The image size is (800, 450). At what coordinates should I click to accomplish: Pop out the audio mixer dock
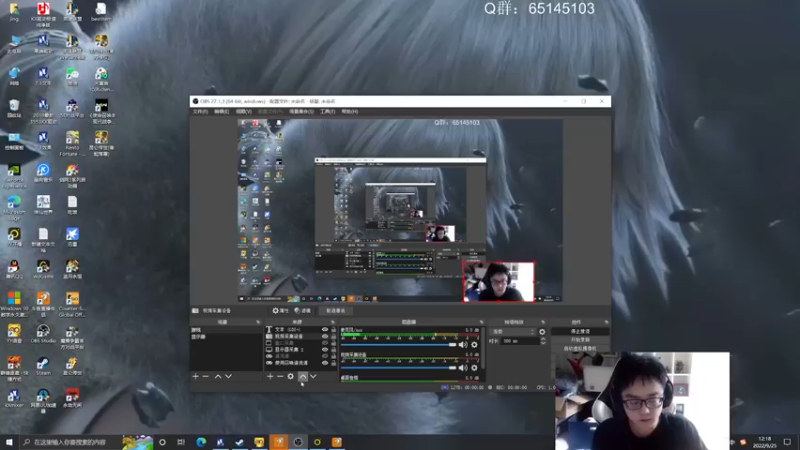(481, 322)
